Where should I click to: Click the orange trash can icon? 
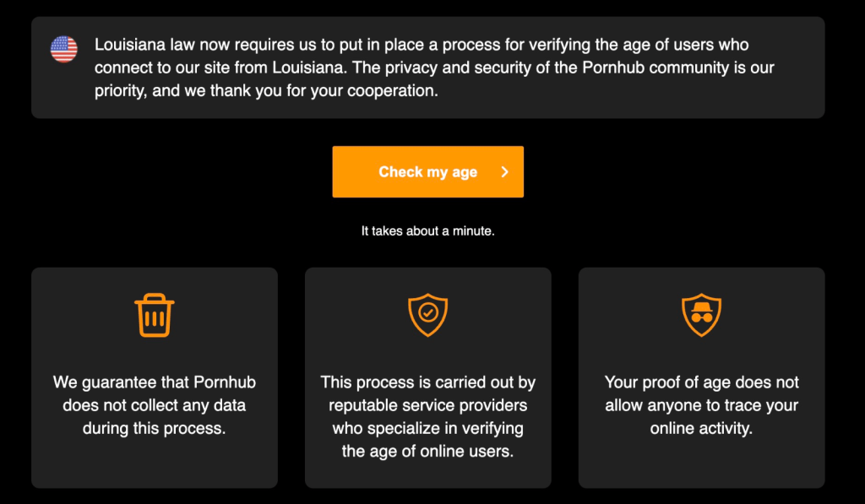coord(155,315)
